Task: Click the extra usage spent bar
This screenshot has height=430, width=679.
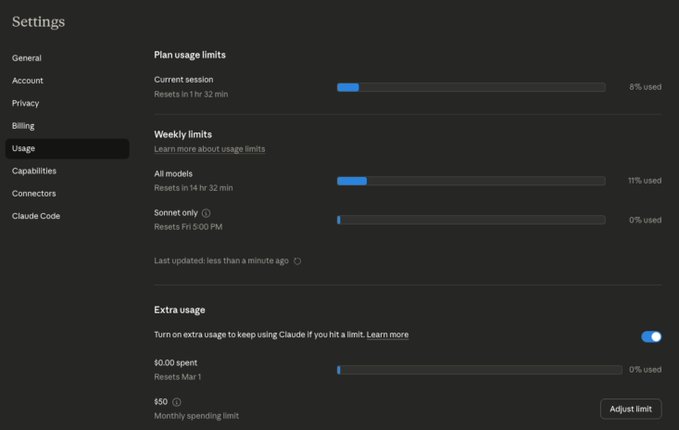Action: coord(470,370)
